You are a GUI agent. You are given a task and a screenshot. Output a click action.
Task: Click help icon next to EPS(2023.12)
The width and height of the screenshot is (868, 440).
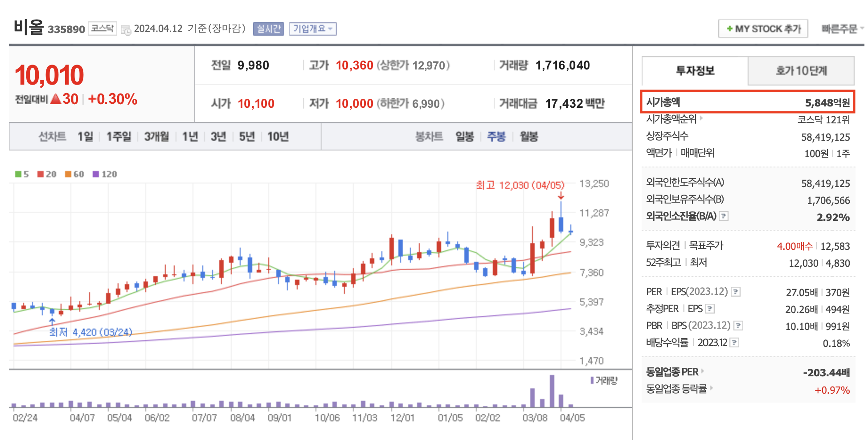point(736,292)
